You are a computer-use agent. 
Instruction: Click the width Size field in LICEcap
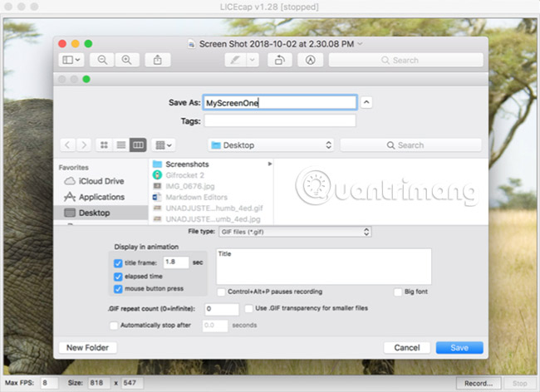99,383
